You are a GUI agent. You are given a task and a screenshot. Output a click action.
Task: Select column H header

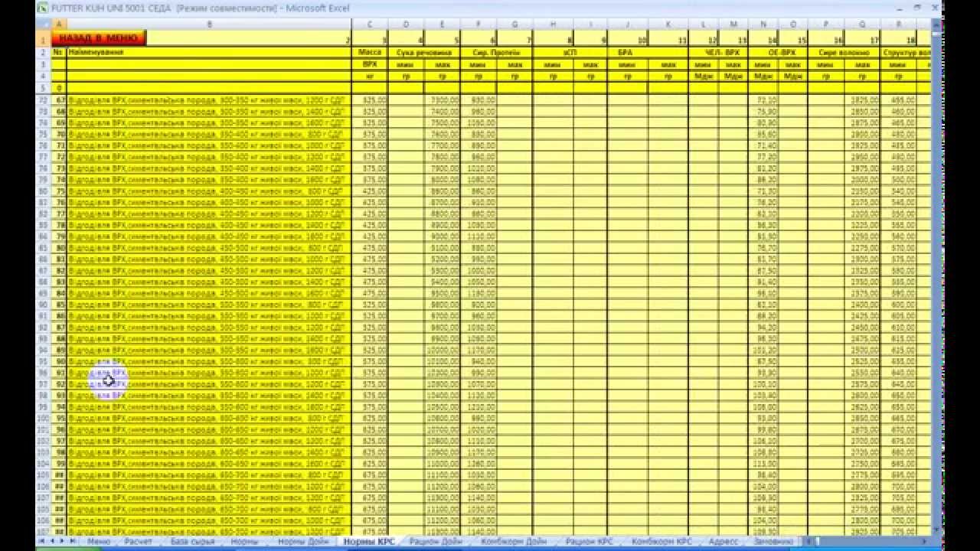(x=552, y=24)
